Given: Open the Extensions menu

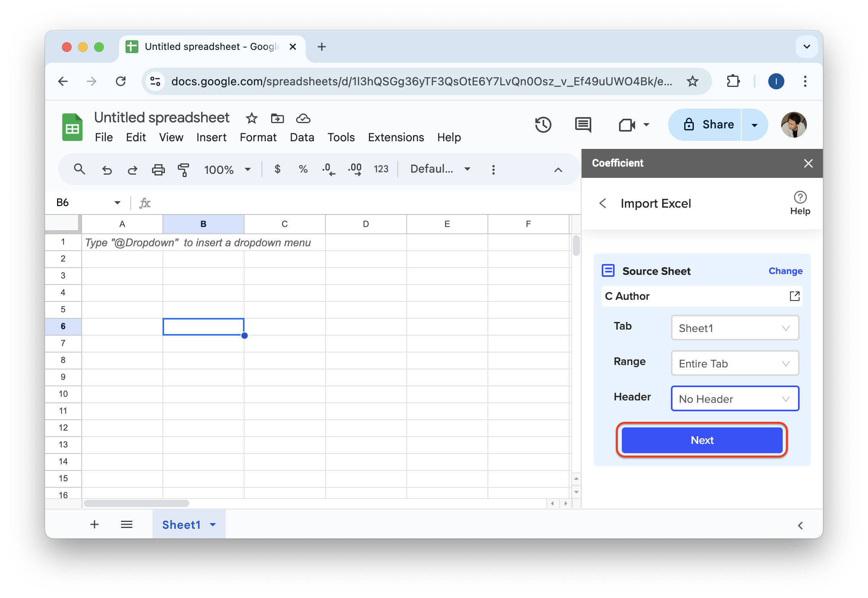Looking at the screenshot, I should [x=396, y=137].
